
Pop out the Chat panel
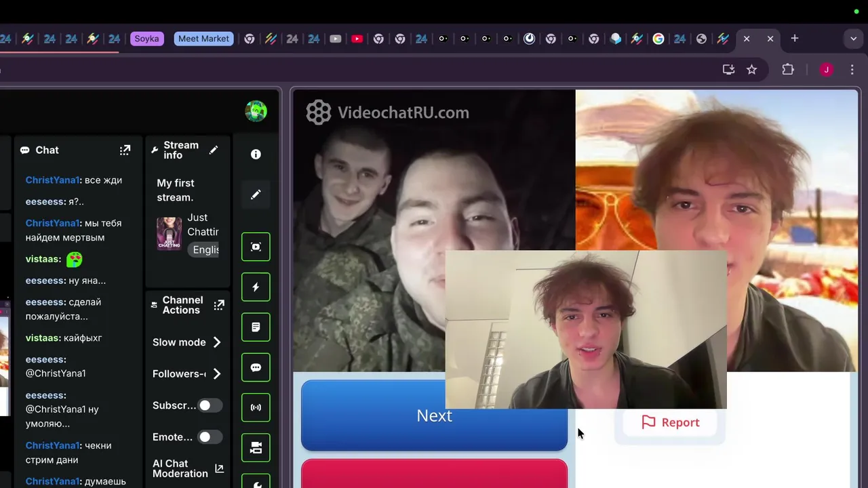pyautogui.click(x=125, y=150)
